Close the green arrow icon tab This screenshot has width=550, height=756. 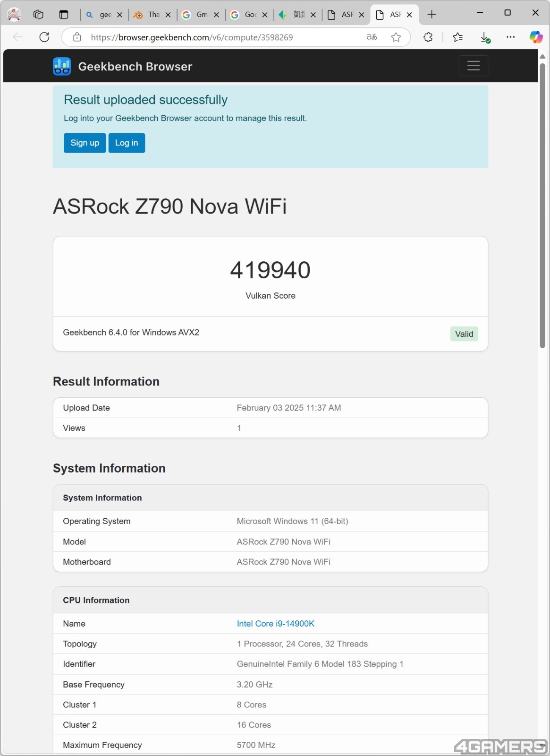(313, 15)
